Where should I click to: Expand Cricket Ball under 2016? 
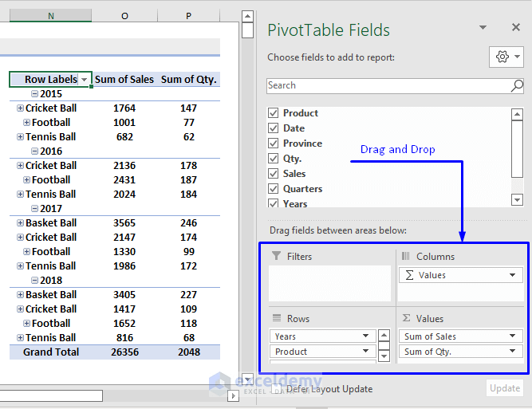pyautogui.click(x=21, y=165)
